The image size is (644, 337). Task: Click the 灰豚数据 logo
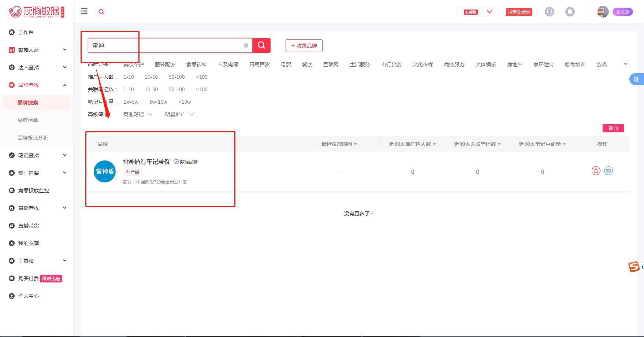[x=37, y=12]
